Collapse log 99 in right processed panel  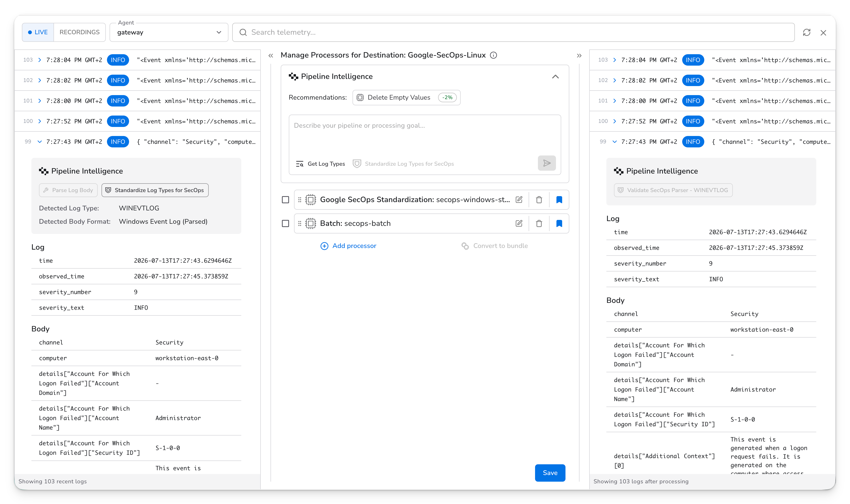click(x=614, y=142)
